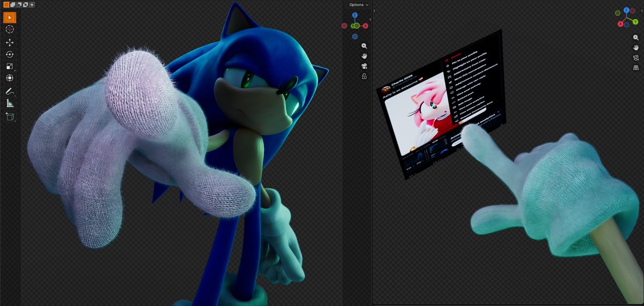Select the Annotate pencil tool
The image size is (644, 306).
click(10, 91)
